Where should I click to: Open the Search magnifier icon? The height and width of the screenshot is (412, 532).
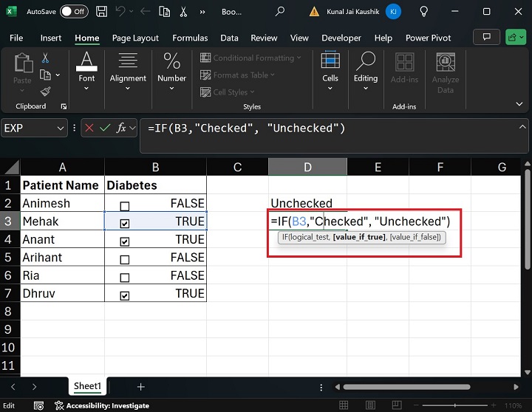pos(280,12)
